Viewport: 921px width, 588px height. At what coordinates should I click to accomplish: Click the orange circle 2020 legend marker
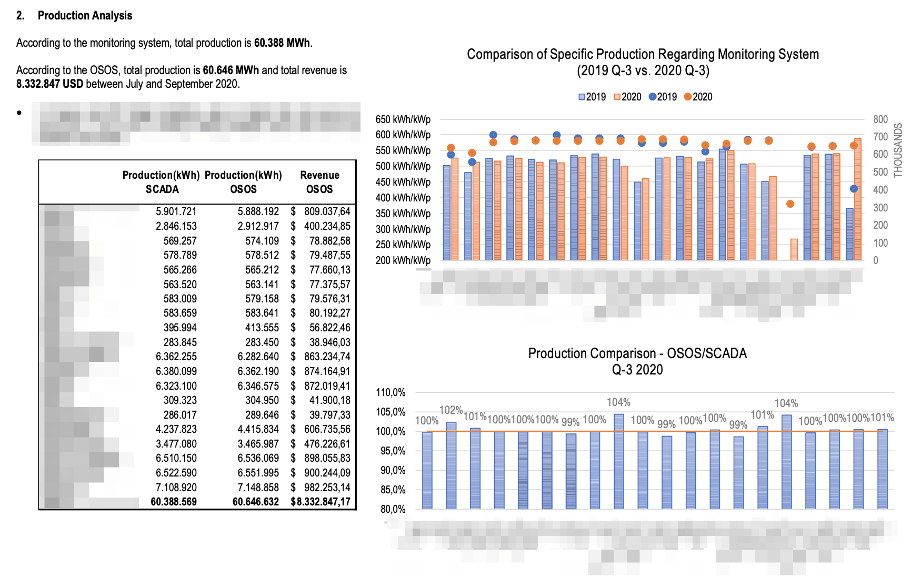(688, 97)
